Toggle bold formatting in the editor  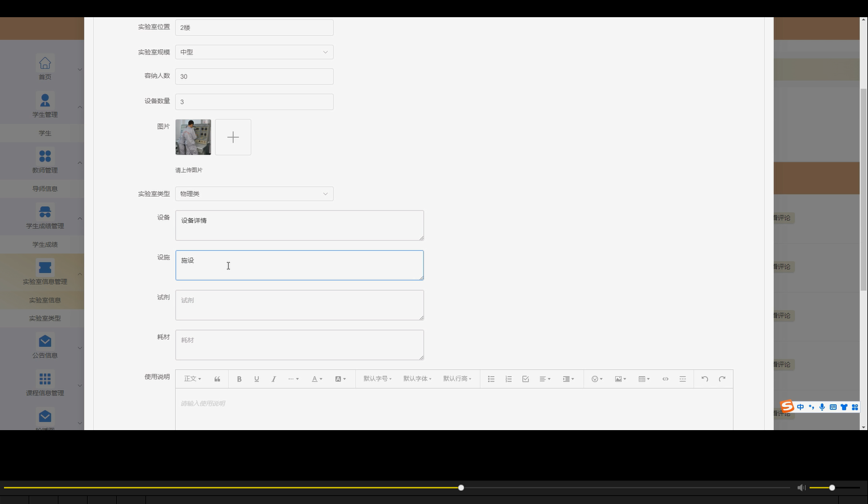(x=239, y=379)
